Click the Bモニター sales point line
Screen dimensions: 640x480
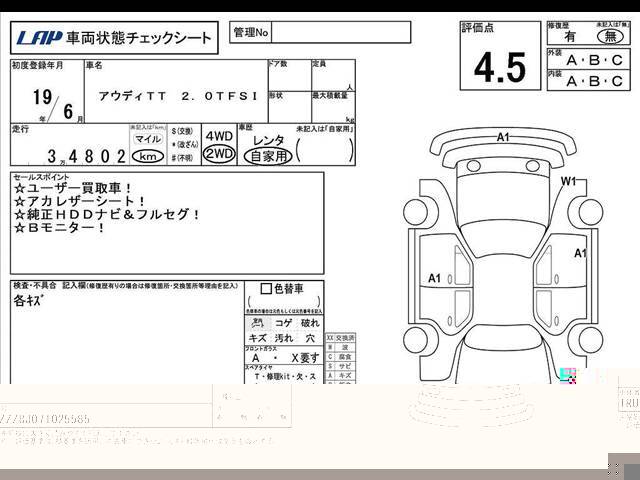coord(60,227)
